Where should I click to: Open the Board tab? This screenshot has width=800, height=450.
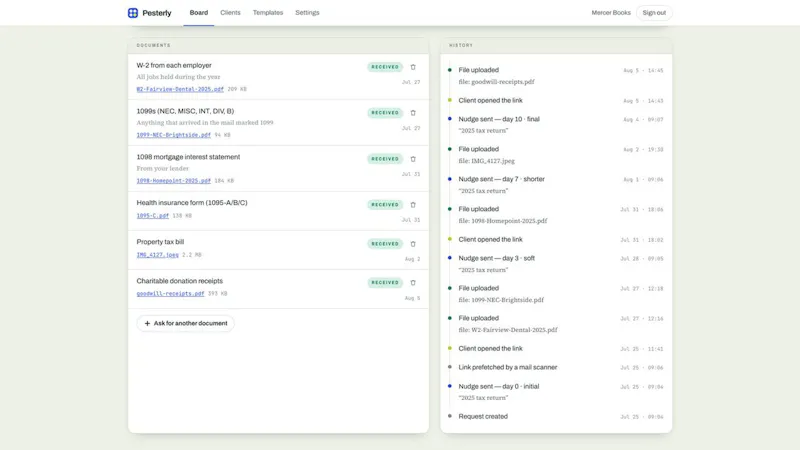[x=198, y=13]
